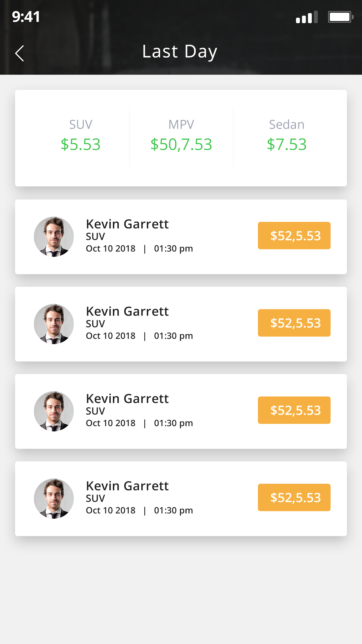The image size is (362, 644).
Task: Tap the Last Day header title
Action: [x=180, y=52]
